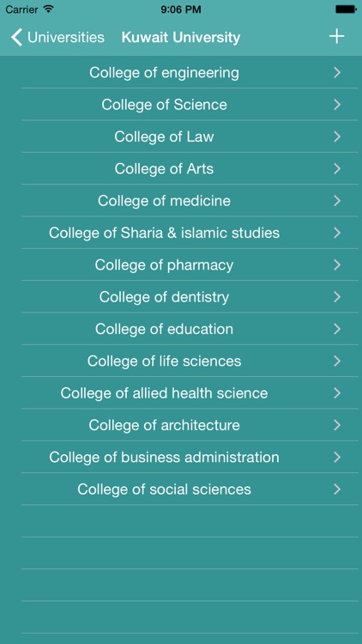
Task: Tap the chevron beside College of Law
Action: (337, 137)
